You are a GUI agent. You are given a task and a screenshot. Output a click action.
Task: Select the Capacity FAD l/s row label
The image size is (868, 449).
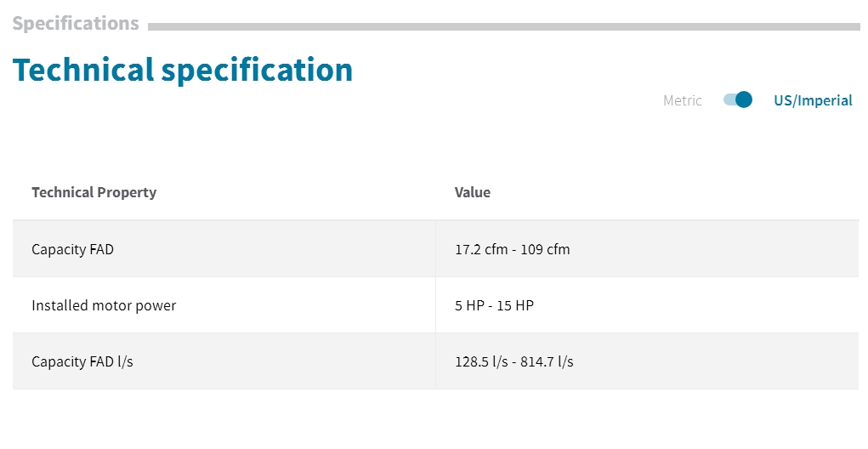(x=82, y=361)
